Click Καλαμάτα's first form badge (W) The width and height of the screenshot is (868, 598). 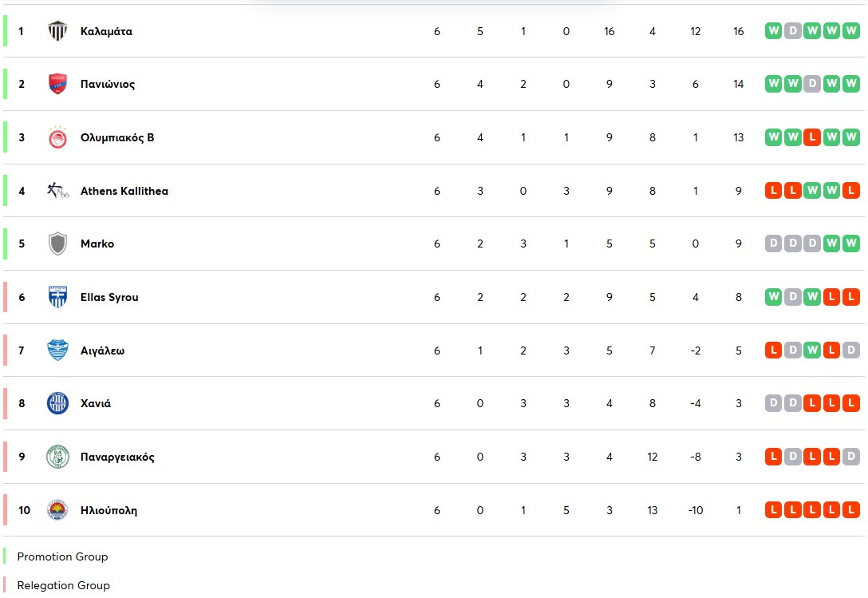pos(773,31)
